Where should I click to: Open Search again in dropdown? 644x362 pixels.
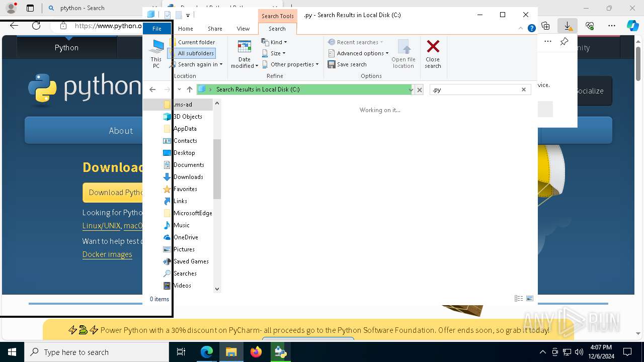(x=196, y=64)
